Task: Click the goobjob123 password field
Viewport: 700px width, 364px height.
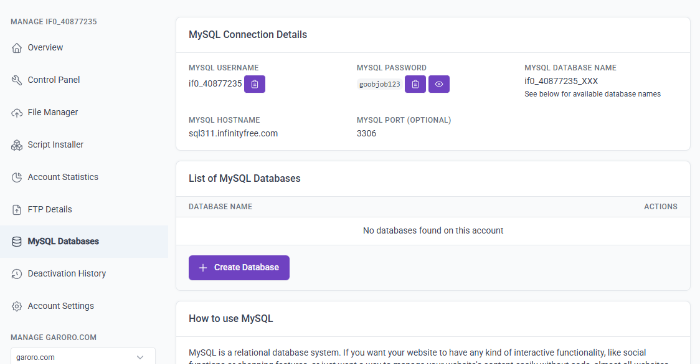Action: [380, 84]
